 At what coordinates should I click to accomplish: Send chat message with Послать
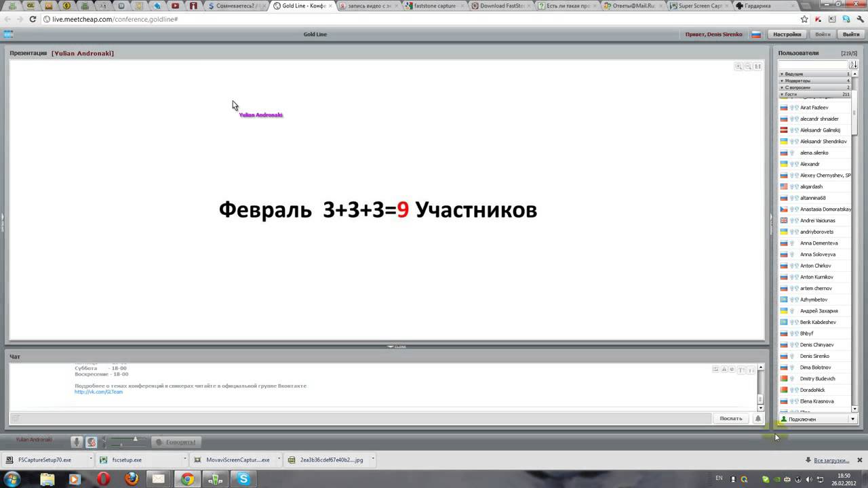click(731, 418)
